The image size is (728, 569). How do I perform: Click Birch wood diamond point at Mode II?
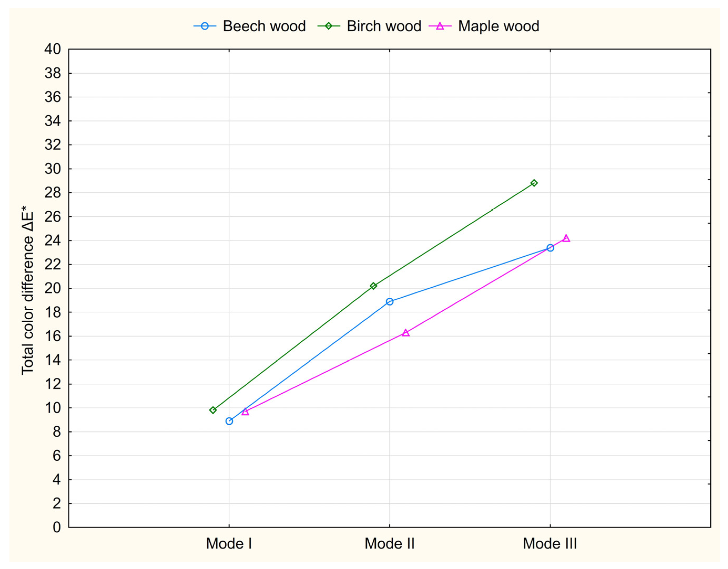click(373, 286)
